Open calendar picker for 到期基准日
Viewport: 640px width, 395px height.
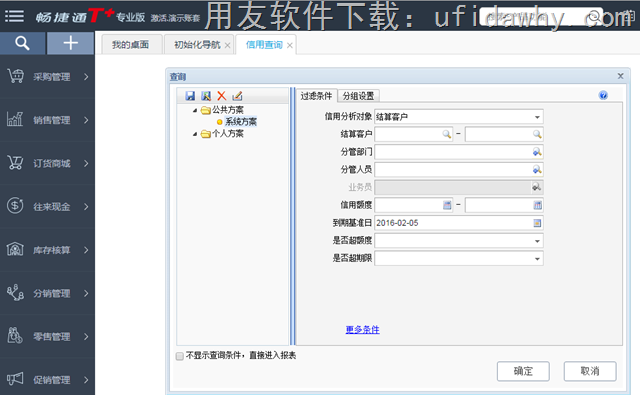[x=537, y=223]
